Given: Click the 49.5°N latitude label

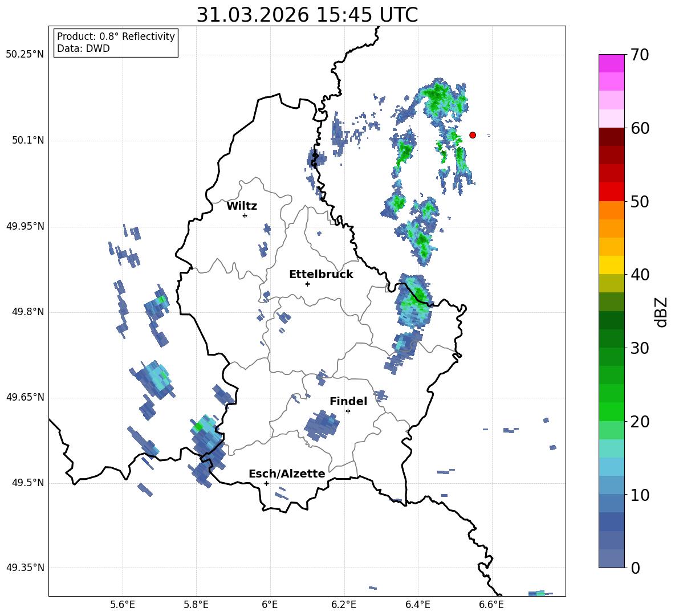Looking at the screenshot, I should point(28,483).
